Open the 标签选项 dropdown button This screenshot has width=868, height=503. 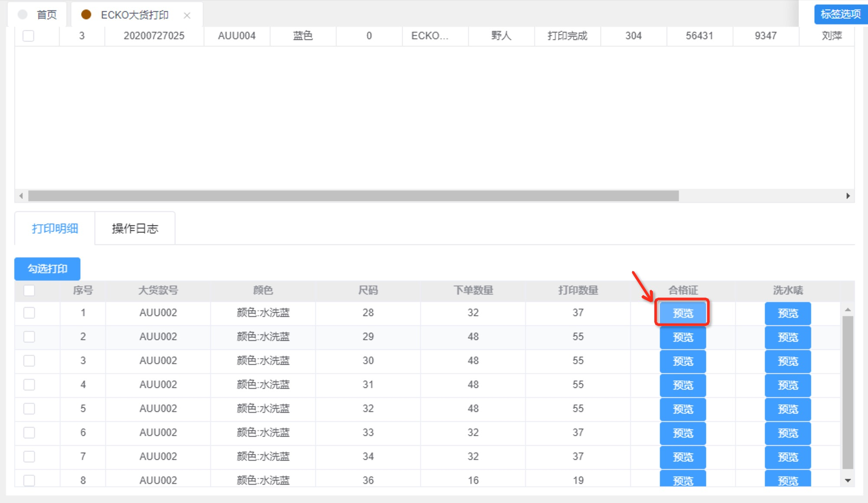840,14
